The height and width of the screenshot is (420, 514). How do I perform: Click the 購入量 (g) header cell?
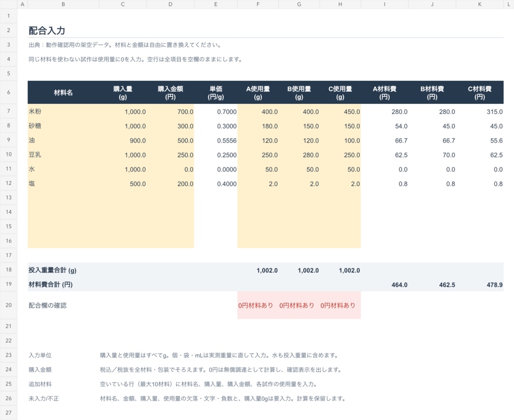(x=123, y=92)
